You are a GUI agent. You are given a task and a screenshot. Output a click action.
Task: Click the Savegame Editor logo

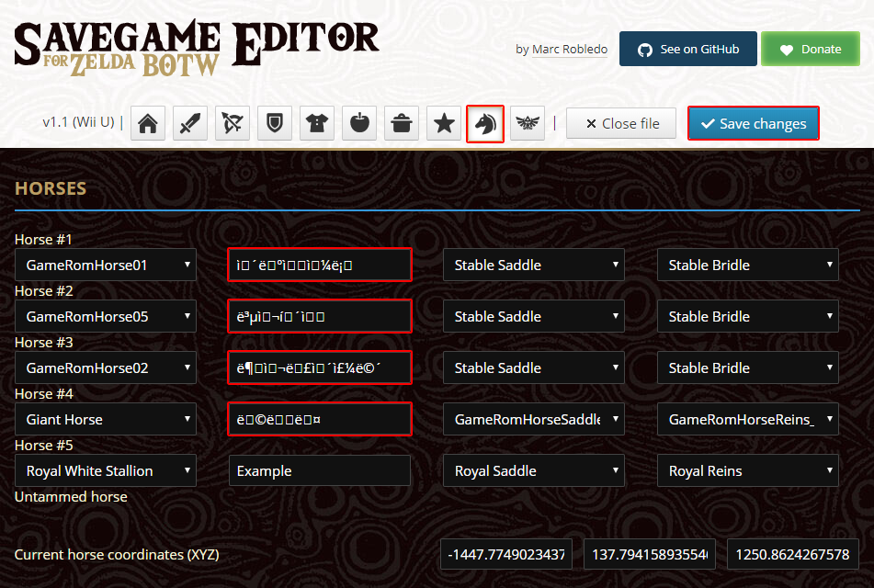197,49
